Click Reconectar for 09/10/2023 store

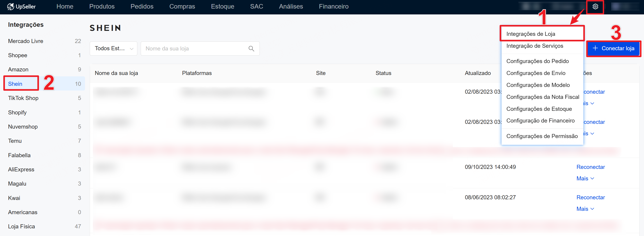click(591, 167)
